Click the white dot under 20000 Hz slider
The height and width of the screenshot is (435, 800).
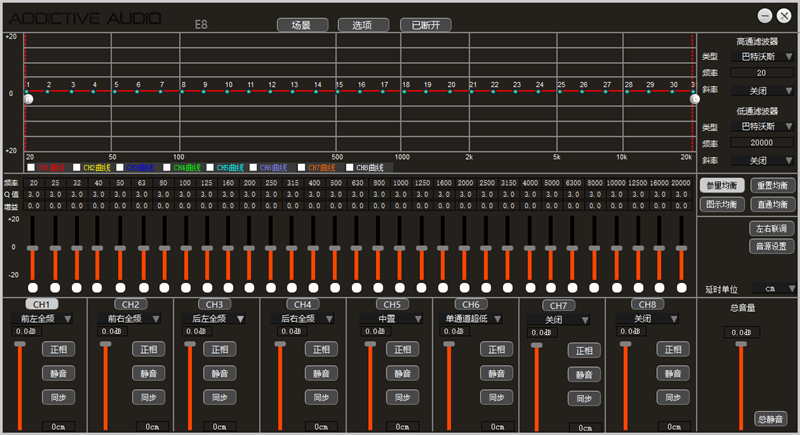681,286
